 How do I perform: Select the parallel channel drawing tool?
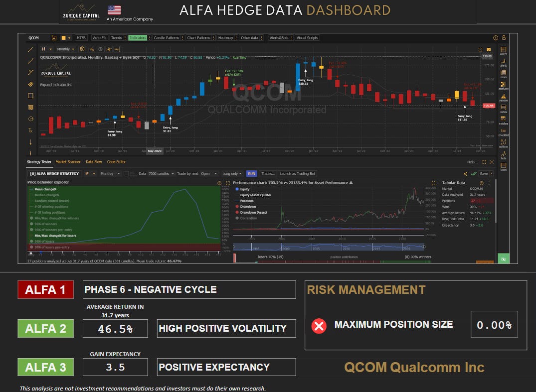click(x=30, y=84)
